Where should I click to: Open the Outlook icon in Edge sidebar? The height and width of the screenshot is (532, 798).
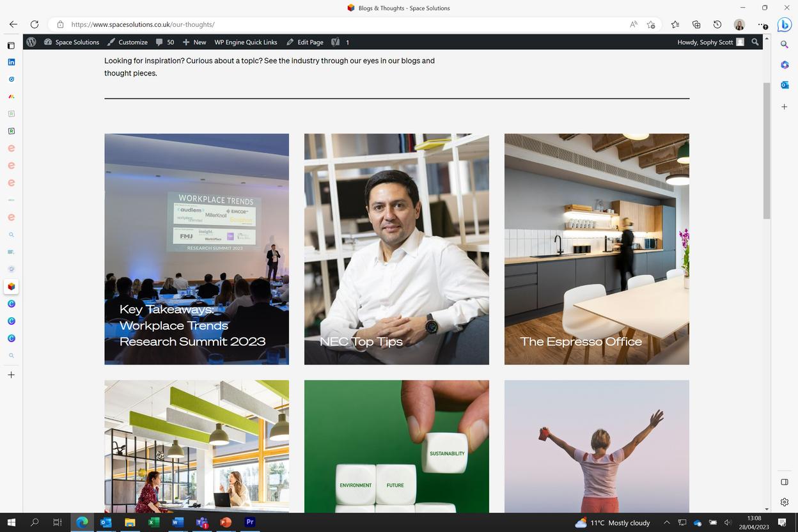pyautogui.click(x=785, y=85)
